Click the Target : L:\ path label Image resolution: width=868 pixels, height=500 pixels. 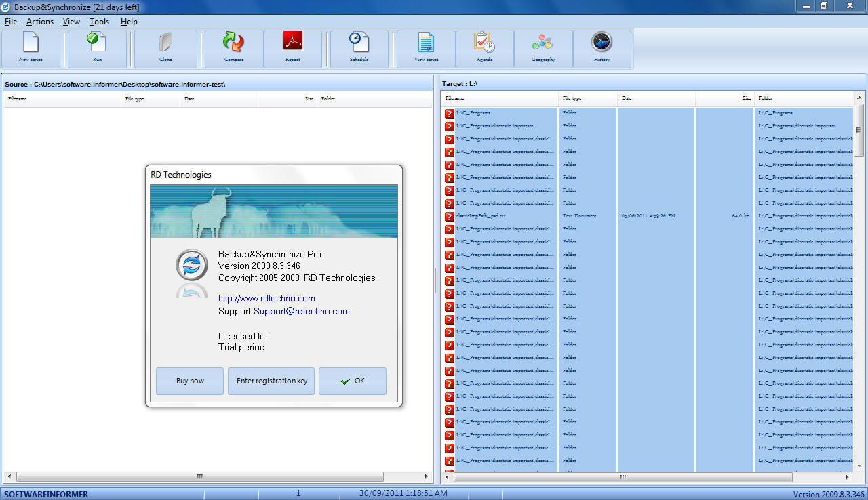tap(461, 84)
